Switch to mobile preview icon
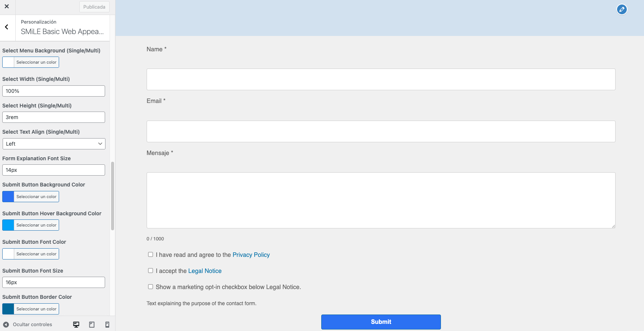This screenshot has width=644, height=331. pyautogui.click(x=107, y=325)
